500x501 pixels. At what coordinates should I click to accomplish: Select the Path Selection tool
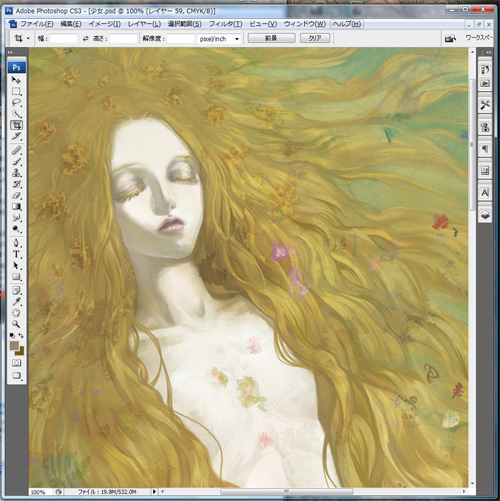tap(16, 266)
